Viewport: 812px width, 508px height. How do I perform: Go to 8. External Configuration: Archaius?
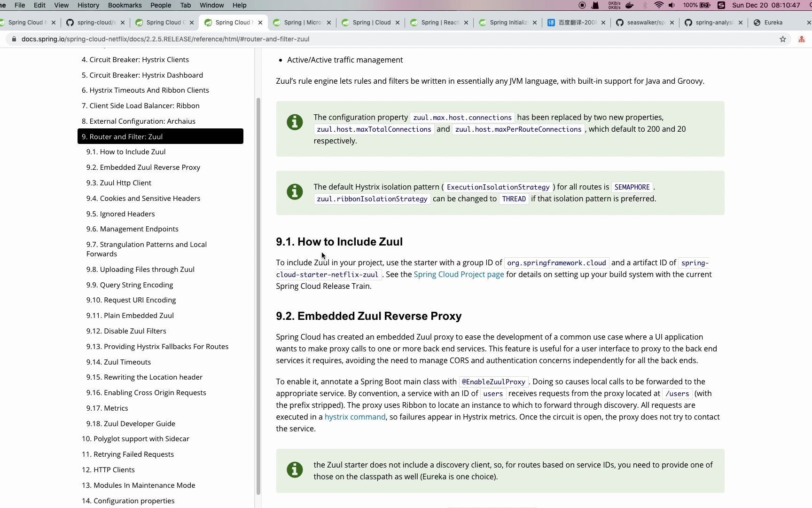pos(139,121)
